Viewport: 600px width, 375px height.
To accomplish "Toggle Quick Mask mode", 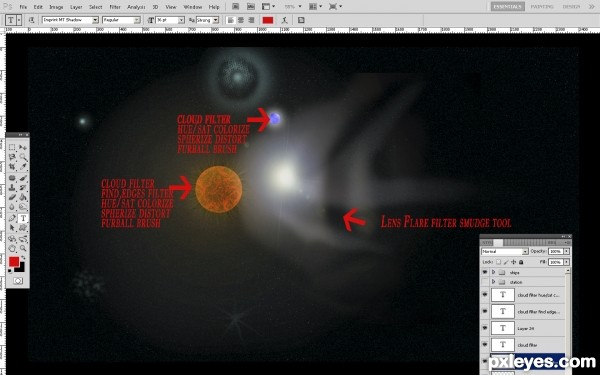I will (18, 281).
